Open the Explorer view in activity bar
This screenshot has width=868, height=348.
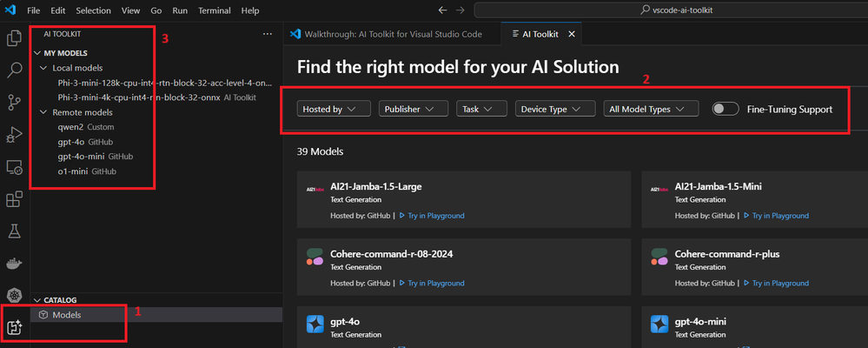(15, 38)
